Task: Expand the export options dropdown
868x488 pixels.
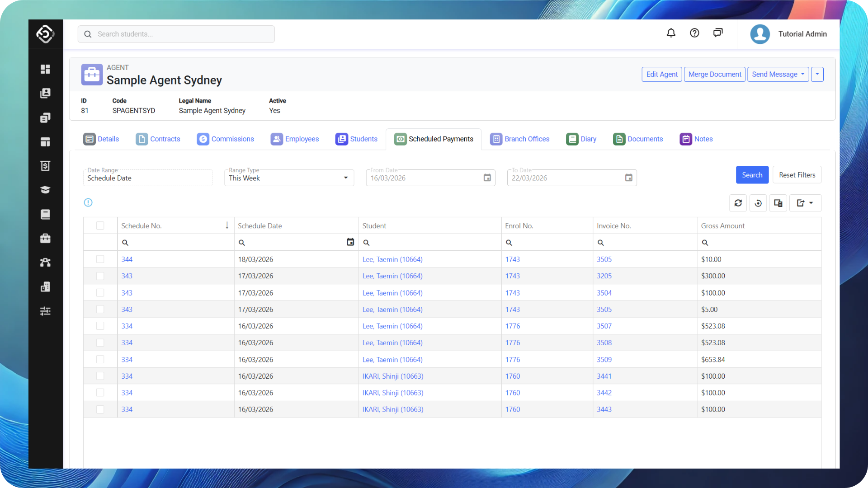Action: coord(805,203)
